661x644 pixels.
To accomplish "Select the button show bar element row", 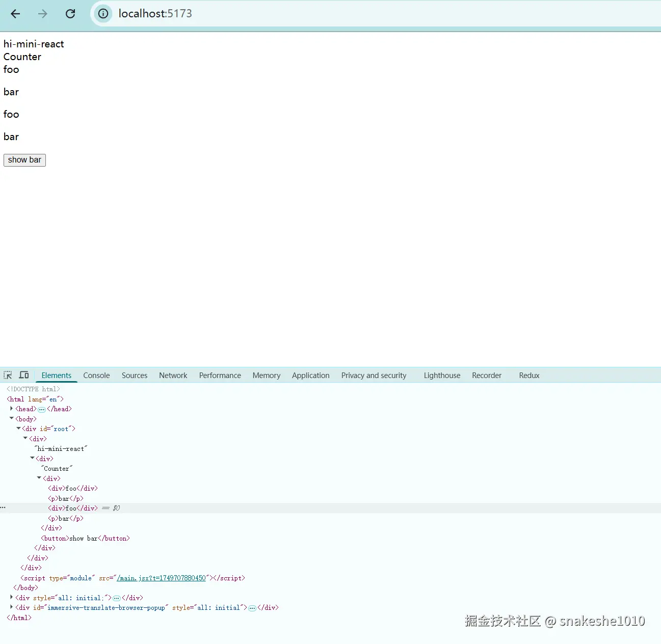I will tap(85, 538).
